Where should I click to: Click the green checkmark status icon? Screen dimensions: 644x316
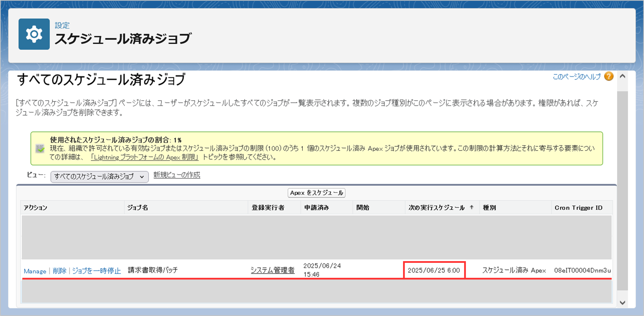point(40,149)
